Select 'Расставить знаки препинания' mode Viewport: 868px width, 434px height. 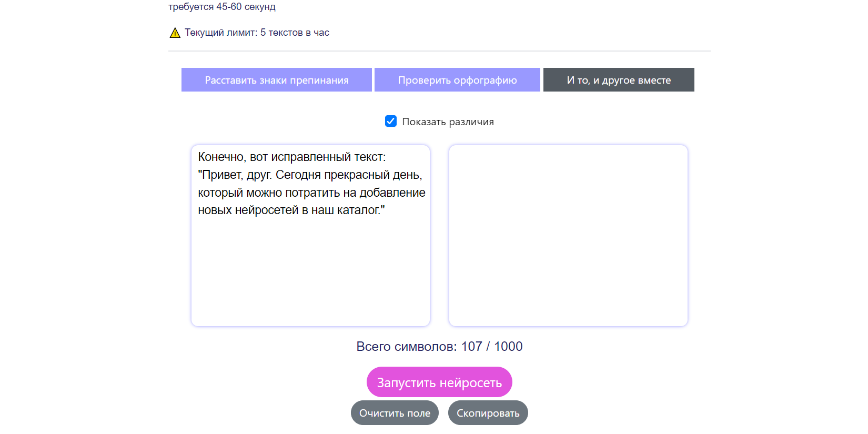point(277,80)
